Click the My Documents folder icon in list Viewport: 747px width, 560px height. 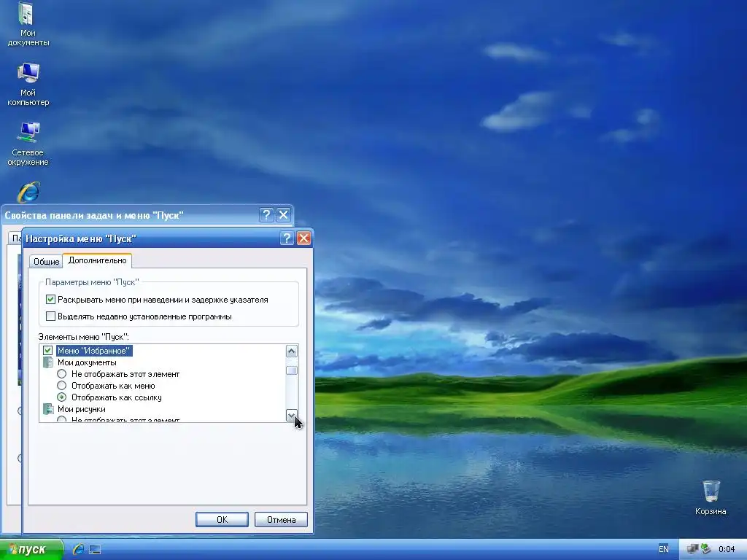coord(47,362)
